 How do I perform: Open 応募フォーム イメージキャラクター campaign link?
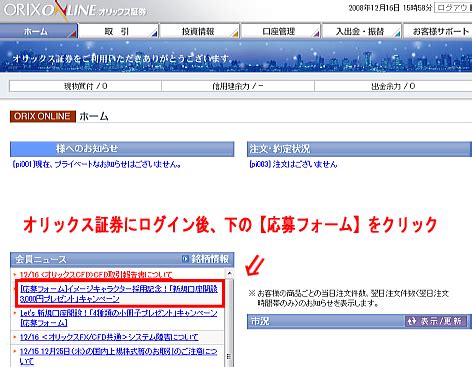click(x=119, y=294)
